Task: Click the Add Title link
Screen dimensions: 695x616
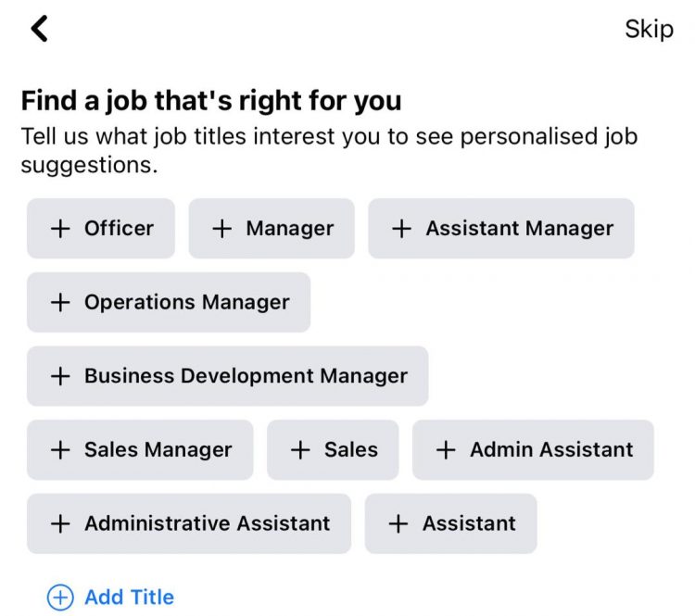Action: point(111,597)
